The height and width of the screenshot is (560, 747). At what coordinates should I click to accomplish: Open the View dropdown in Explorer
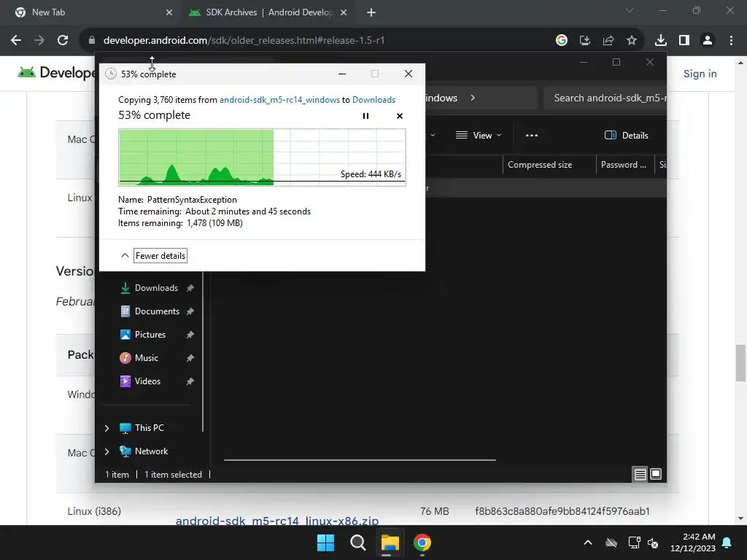click(479, 135)
